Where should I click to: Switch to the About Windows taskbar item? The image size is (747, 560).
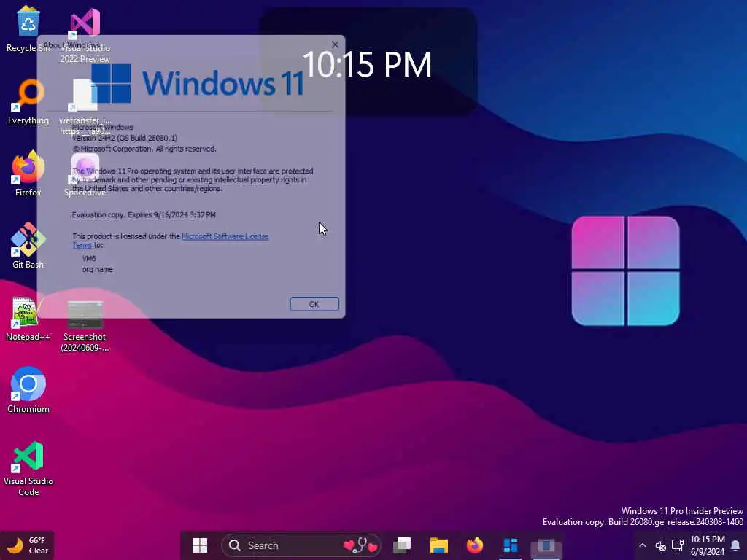(x=546, y=545)
